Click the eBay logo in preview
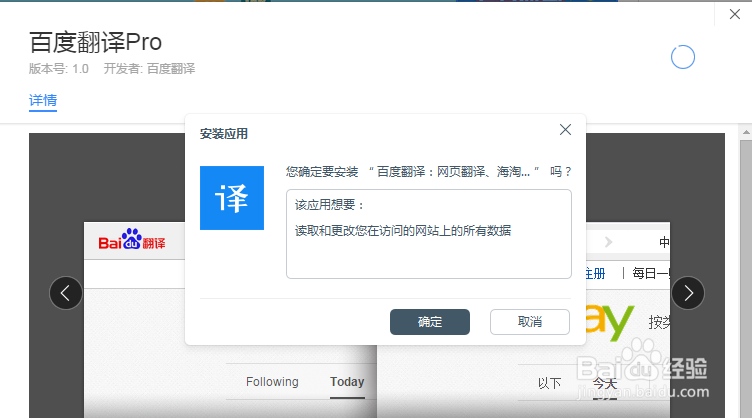 click(610, 321)
